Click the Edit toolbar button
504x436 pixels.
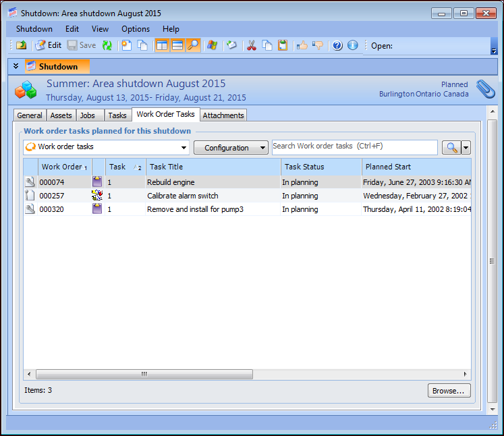(x=48, y=45)
